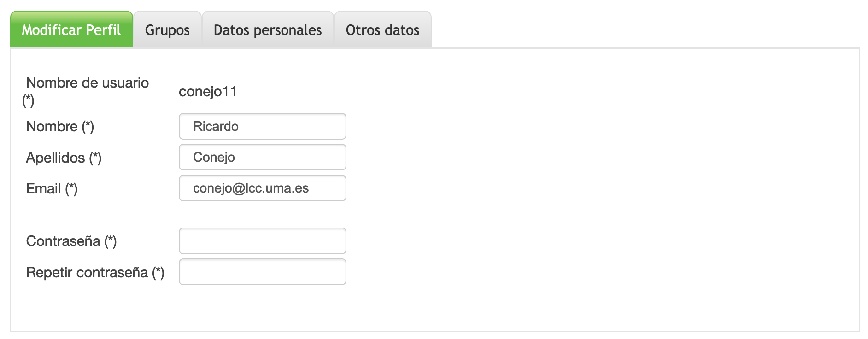Focus the Repetir contraseña field
Image resolution: width=868 pixels, height=339 pixels.
(262, 272)
